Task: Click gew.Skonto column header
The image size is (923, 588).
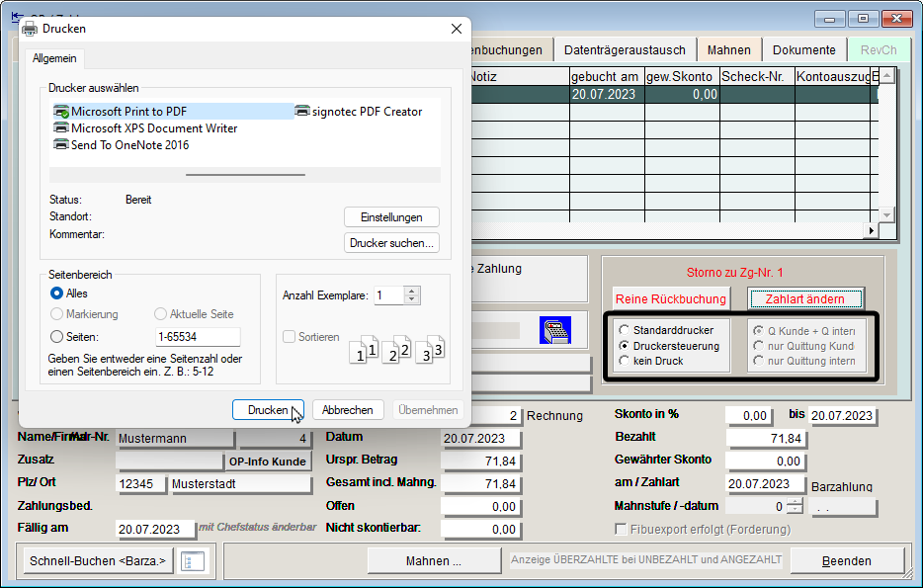Action: (682, 76)
